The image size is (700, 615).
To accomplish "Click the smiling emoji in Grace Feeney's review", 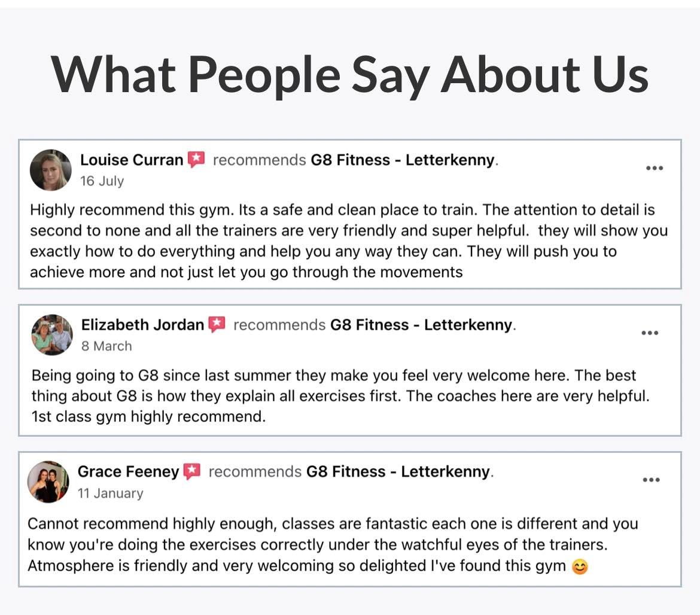I will 579,566.
